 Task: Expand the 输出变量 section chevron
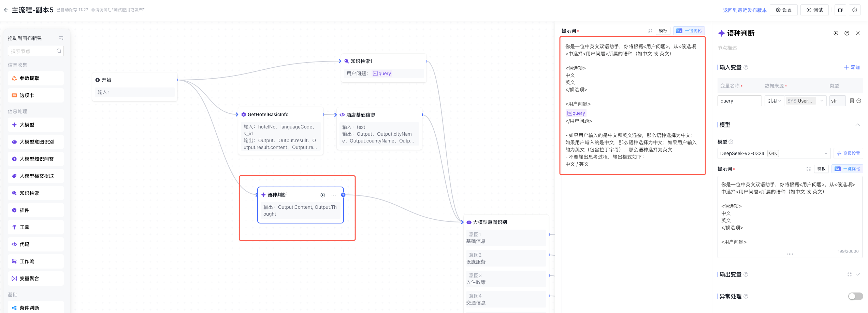click(857, 274)
